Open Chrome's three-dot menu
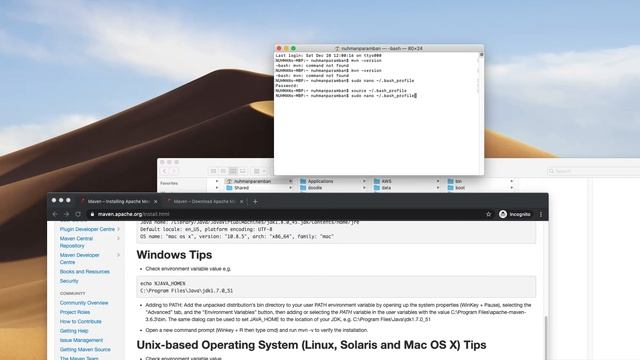 541,214
